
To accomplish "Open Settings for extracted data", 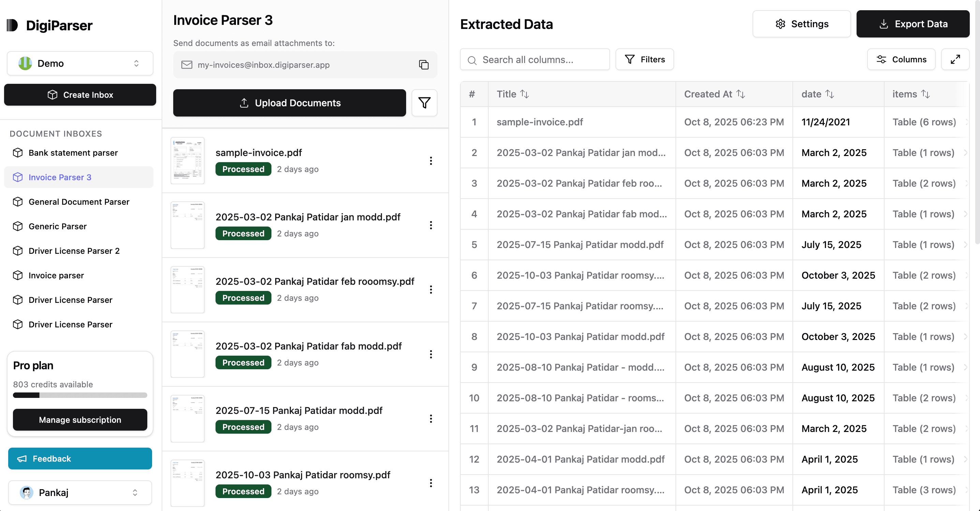I will [x=802, y=24].
